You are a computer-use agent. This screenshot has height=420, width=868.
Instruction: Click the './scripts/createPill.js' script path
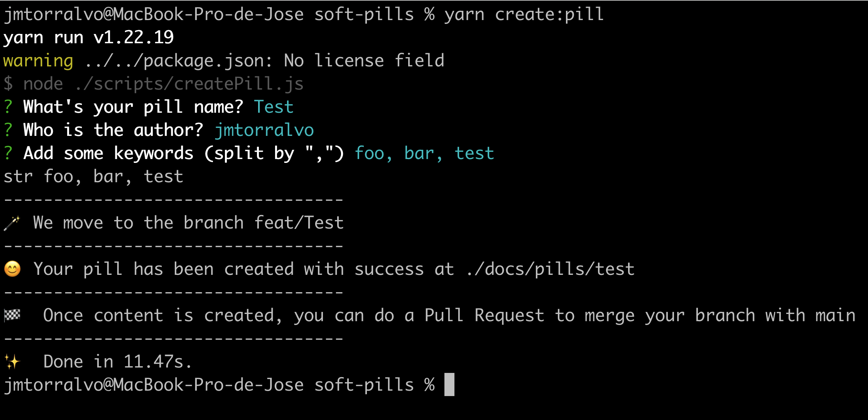click(x=189, y=84)
